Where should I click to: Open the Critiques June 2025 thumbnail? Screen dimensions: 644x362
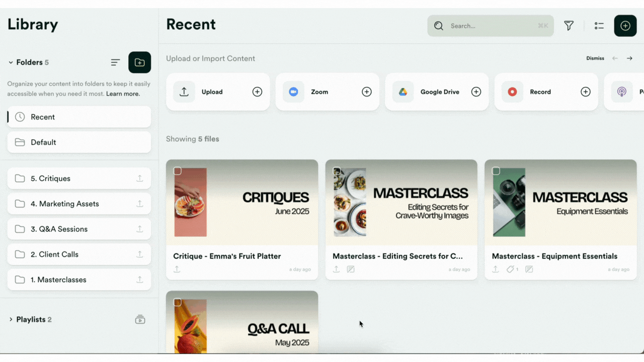(x=242, y=203)
